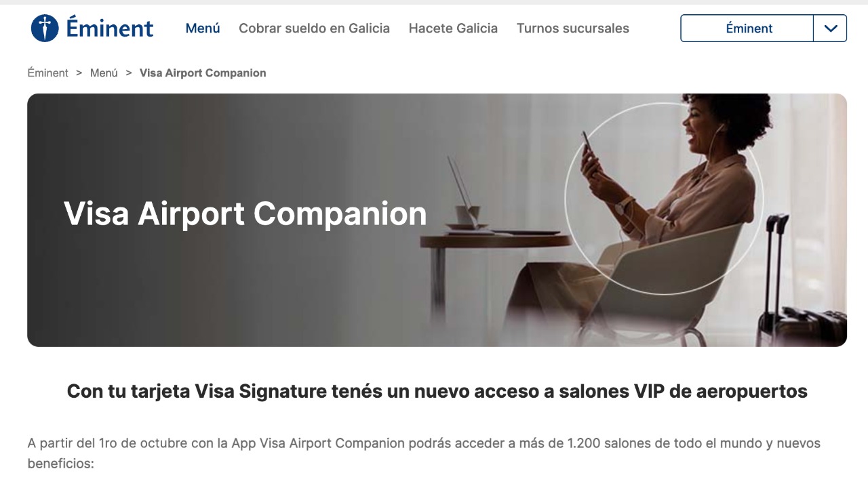
Task: Click the Éminent wordmark in the header
Action: point(110,28)
